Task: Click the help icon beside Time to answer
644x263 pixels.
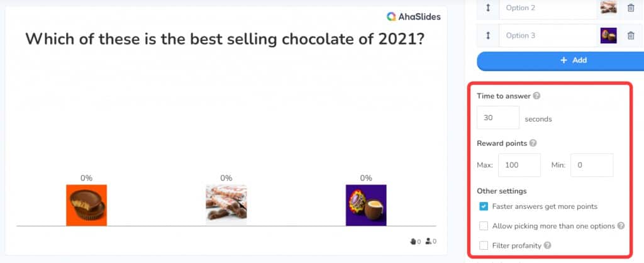Action: 536,96
